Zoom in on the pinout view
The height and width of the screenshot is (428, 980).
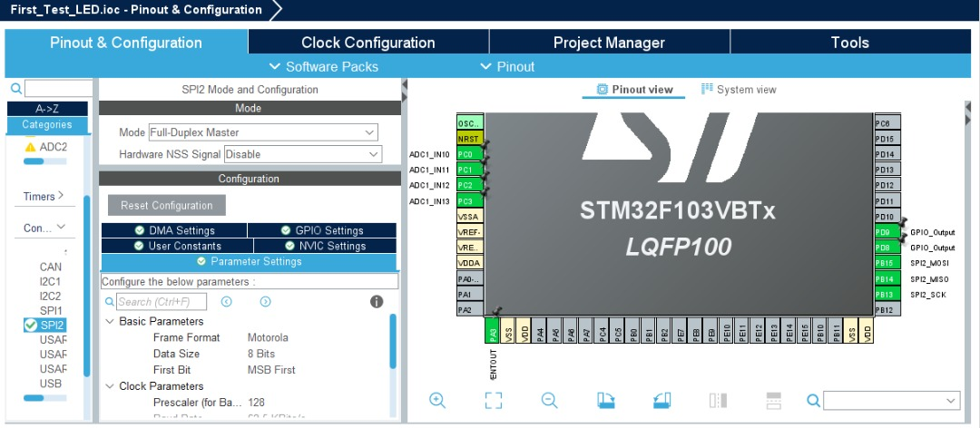pyautogui.click(x=437, y=400)
